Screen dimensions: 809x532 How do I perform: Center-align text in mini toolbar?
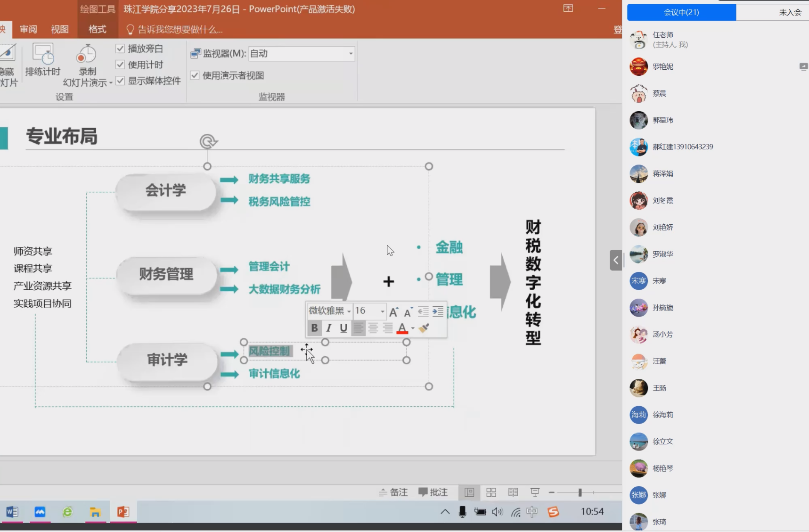click(373, 328)
